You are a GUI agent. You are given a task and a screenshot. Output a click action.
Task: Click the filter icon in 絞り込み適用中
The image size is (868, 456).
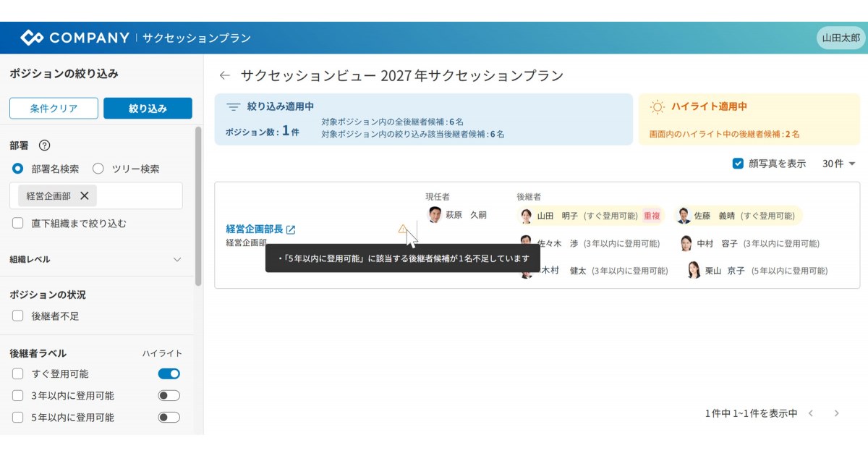[x=233, y=106]
